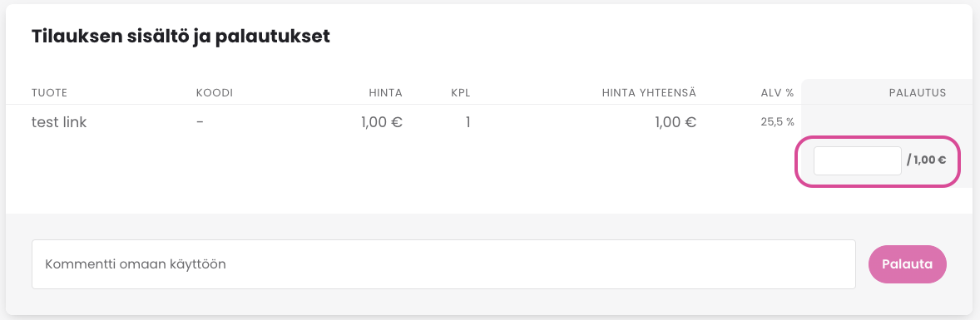980x320 pixels.
Task: Click the TUOTE column header
Action: click(x=49, y=93)
